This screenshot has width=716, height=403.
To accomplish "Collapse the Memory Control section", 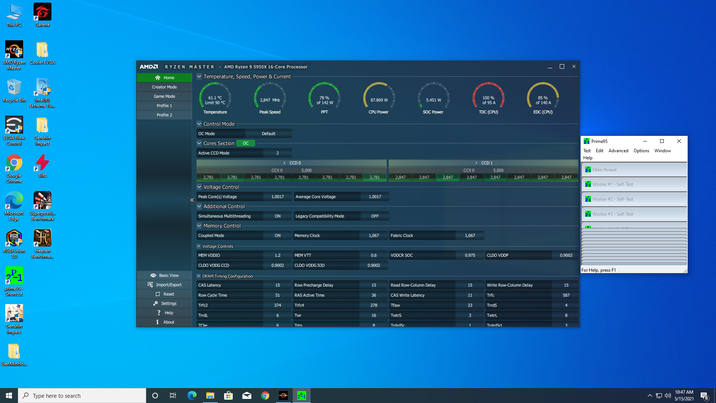I will click(199, 226).
